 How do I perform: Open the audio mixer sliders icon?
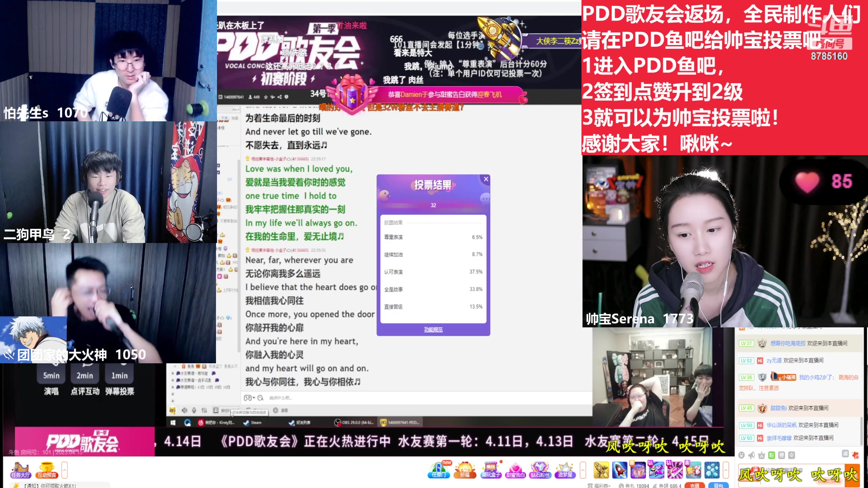(204, 410)
